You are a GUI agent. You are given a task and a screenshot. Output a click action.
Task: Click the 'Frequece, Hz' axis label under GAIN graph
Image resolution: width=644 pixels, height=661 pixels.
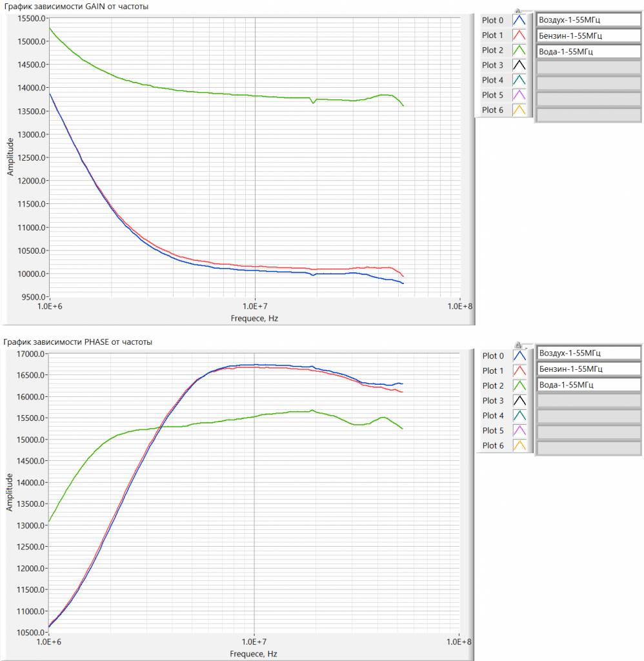click(x=254, y=318)
